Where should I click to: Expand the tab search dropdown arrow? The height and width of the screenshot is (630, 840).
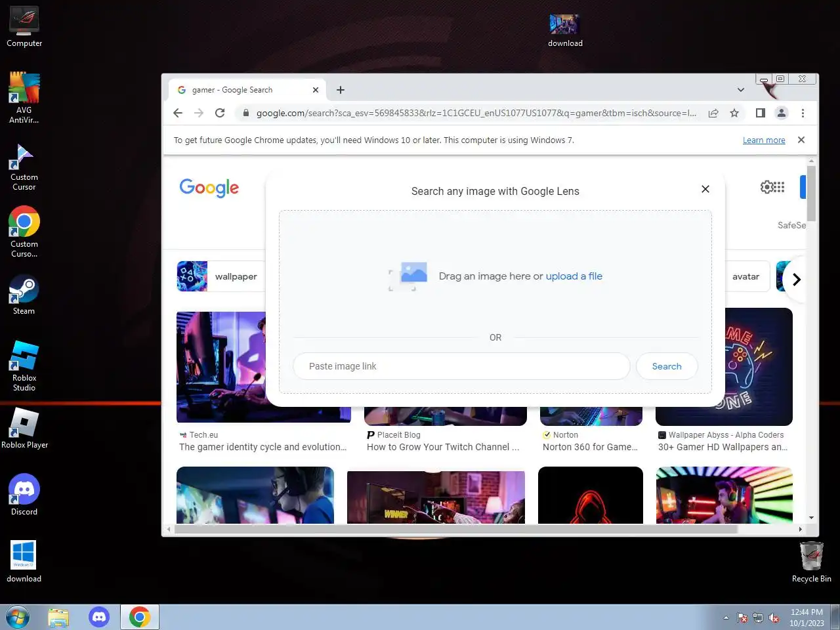coord(740,90)
